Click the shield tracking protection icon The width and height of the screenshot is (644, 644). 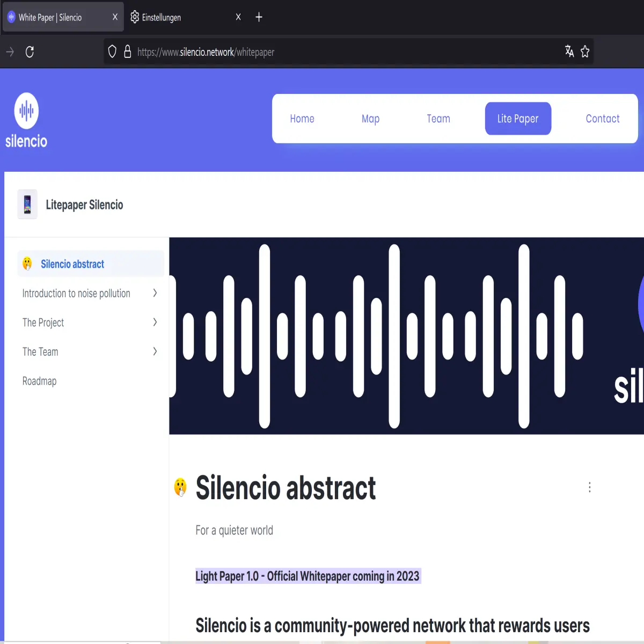tap(112, 52)
